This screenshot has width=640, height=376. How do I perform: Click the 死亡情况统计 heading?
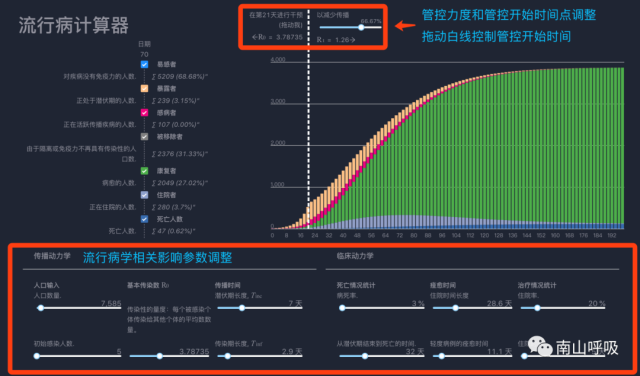point(356,285)
